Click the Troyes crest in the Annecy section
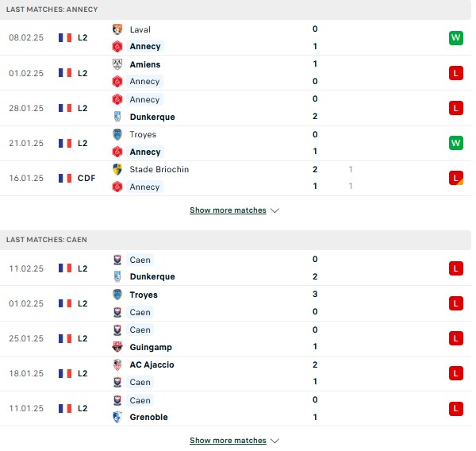This screenshot has width=476, height=451. click(x=117, y=134)
